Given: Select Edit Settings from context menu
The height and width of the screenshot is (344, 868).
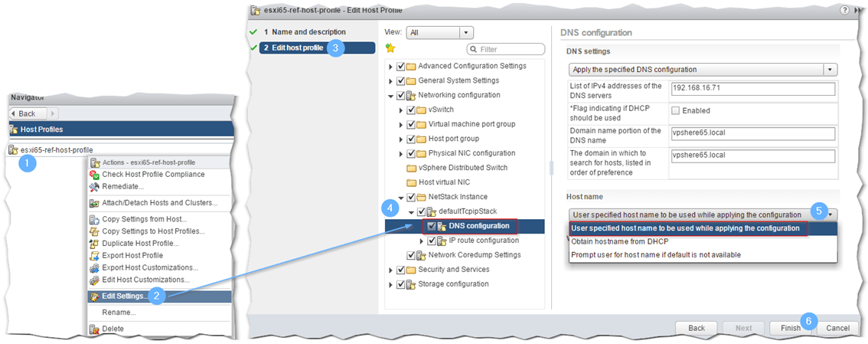Looking at the screenshot, I should pyautogui.click(x=159, y=296).
